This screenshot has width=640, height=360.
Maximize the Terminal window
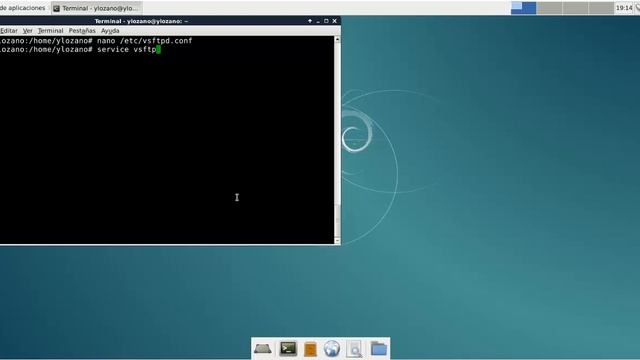point(326,21)
